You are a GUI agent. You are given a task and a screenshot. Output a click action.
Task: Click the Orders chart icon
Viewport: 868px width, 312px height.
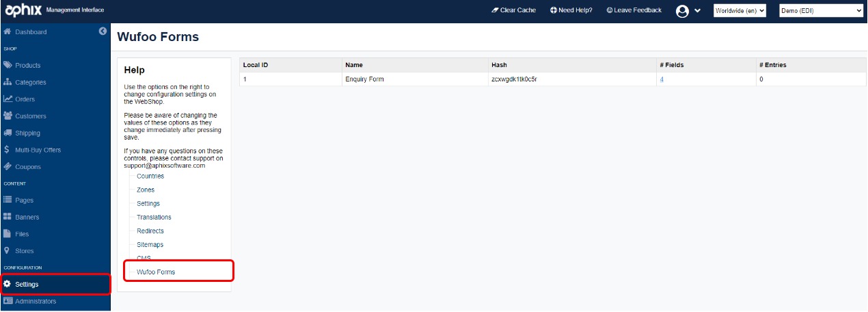click(x=8, y=99)
